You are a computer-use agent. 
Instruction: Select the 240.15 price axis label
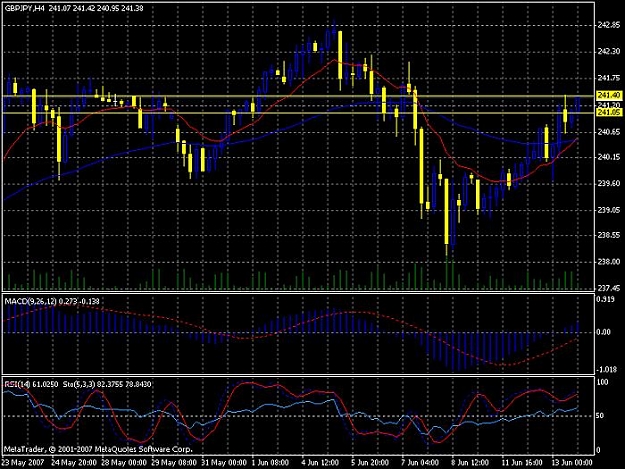coord(609,157)
